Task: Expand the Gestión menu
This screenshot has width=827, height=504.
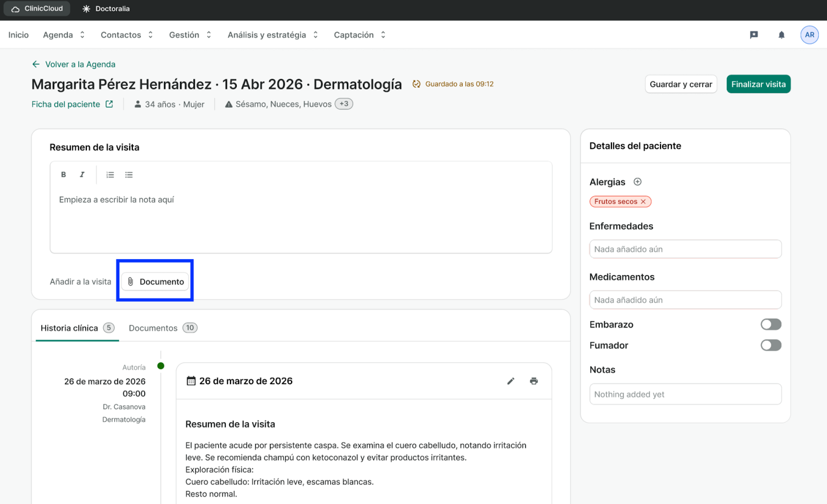Action: tap(190, 35)
